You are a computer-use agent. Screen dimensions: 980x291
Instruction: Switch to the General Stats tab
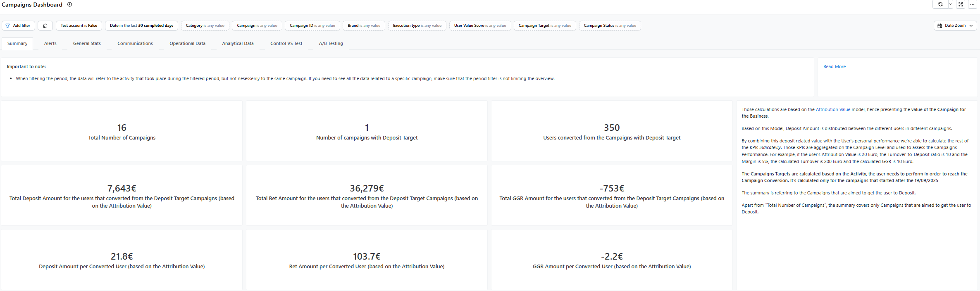coord(87,43)
